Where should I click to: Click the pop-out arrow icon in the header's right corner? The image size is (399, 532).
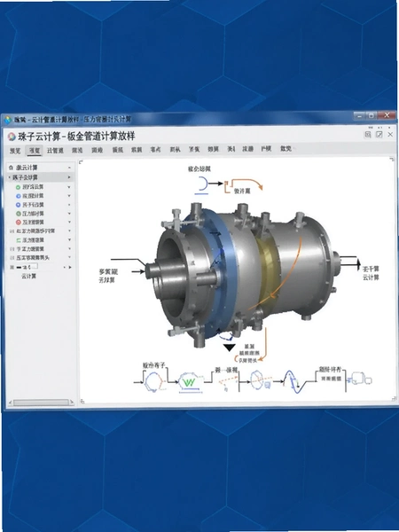pos(379,135)
